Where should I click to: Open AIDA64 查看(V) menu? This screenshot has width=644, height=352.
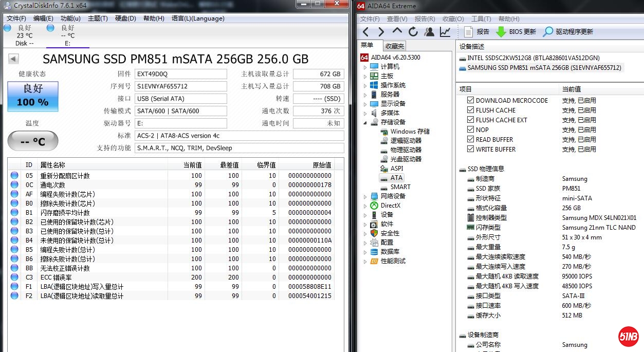[x=397, y=19]
